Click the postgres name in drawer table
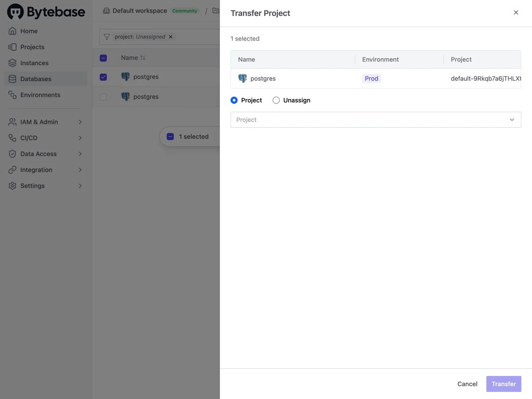 coord(263,78)
